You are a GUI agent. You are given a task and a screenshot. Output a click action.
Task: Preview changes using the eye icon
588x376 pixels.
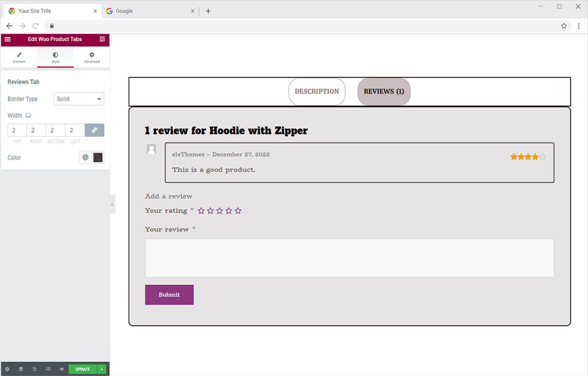click(61, 369)
